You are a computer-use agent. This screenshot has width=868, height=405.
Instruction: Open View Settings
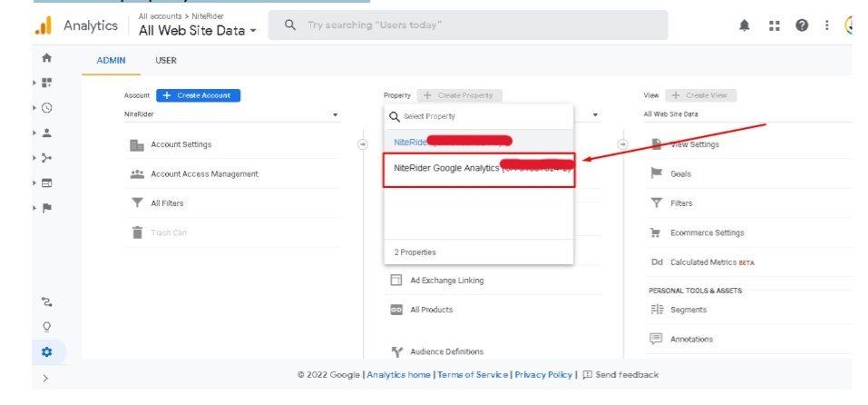(x=695, y=144)
